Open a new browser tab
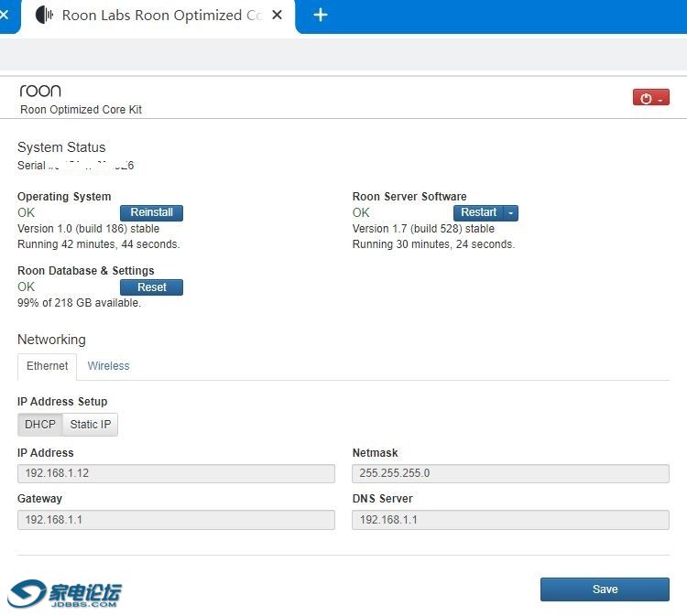The height and width of the screenshot is (616, 687). point(320,16)
